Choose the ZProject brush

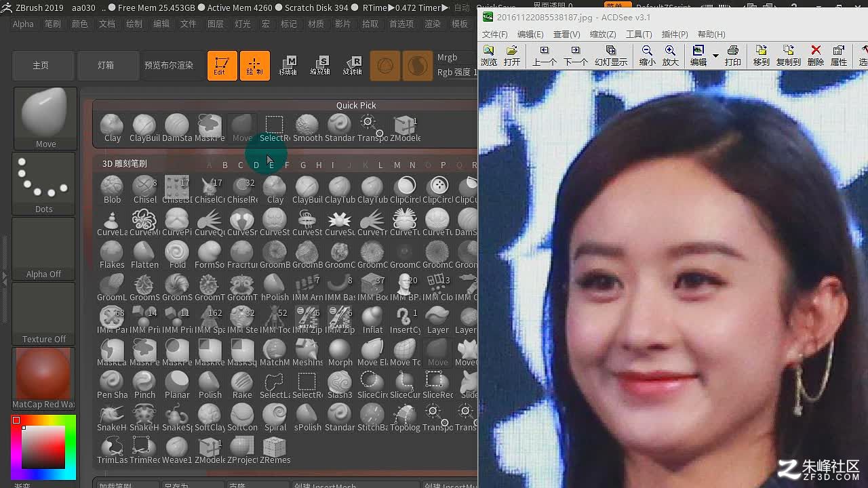pyautogui.click(x=242, y=450)
